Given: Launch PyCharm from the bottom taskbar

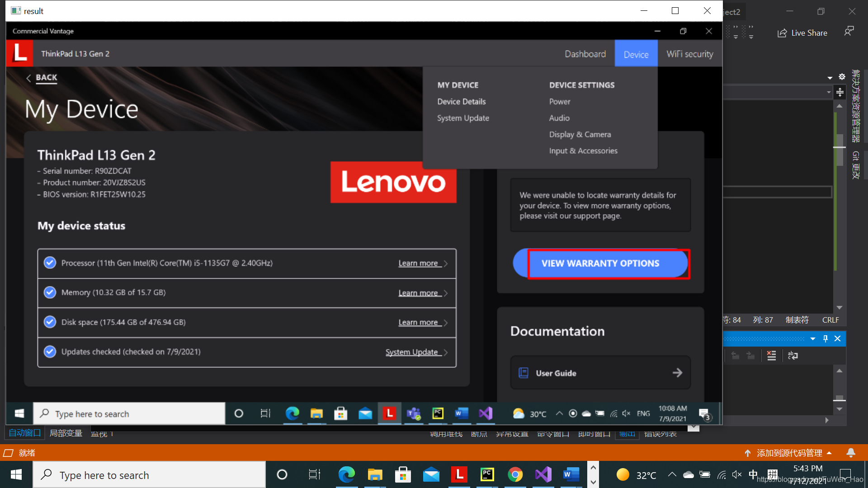Looking at the screenshot, I should pyautogui.click(x=487, y=474).
